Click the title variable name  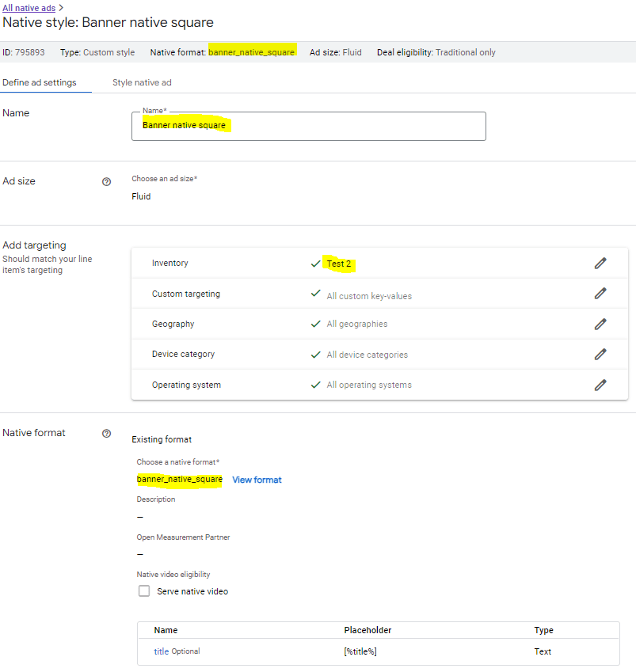161,651
